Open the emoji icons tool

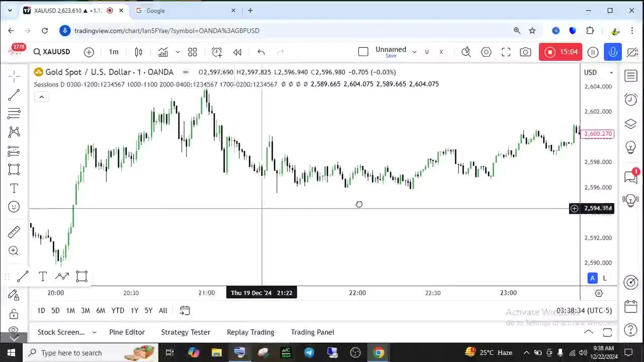pos(14,207)
